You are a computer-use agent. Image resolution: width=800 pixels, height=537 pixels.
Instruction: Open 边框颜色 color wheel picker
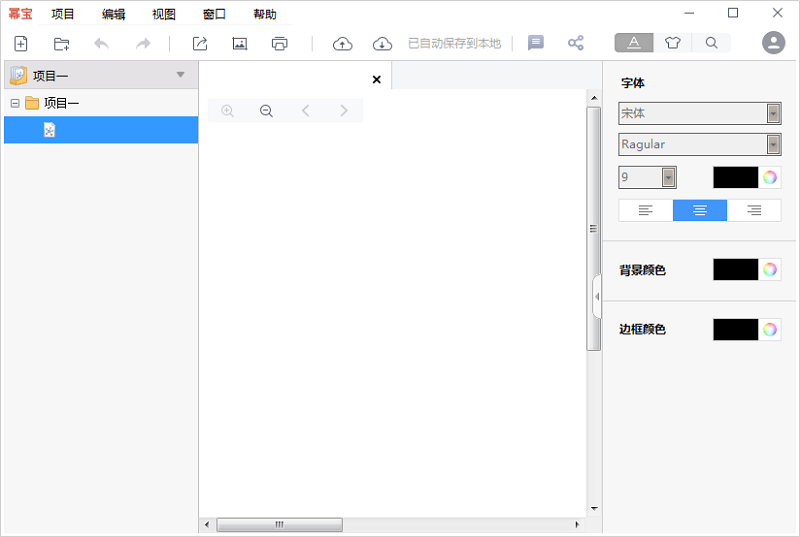coord(769,329)
